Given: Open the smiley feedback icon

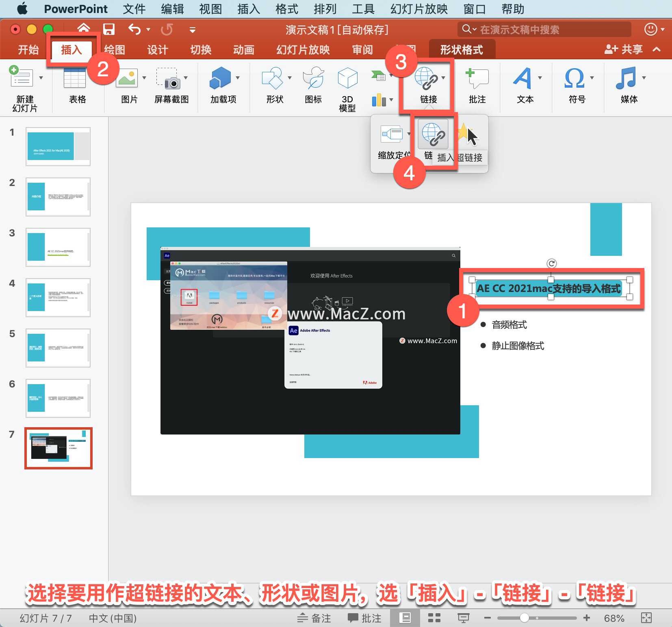Looking at the screenshot, I should [x=651, y=29].
